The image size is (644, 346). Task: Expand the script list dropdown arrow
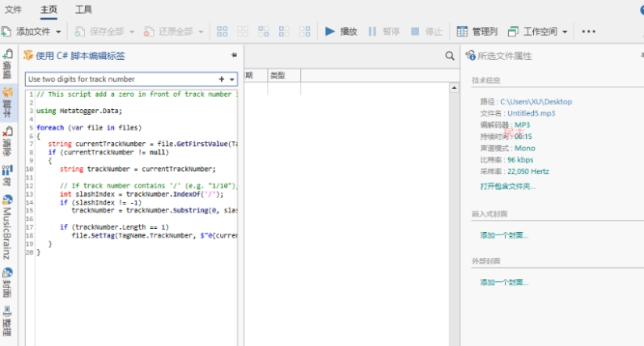[232, 79]
